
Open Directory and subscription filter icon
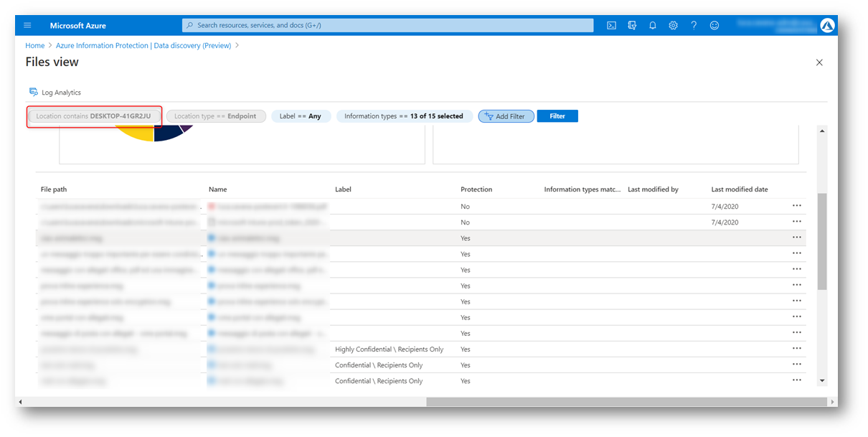[632, 25]
